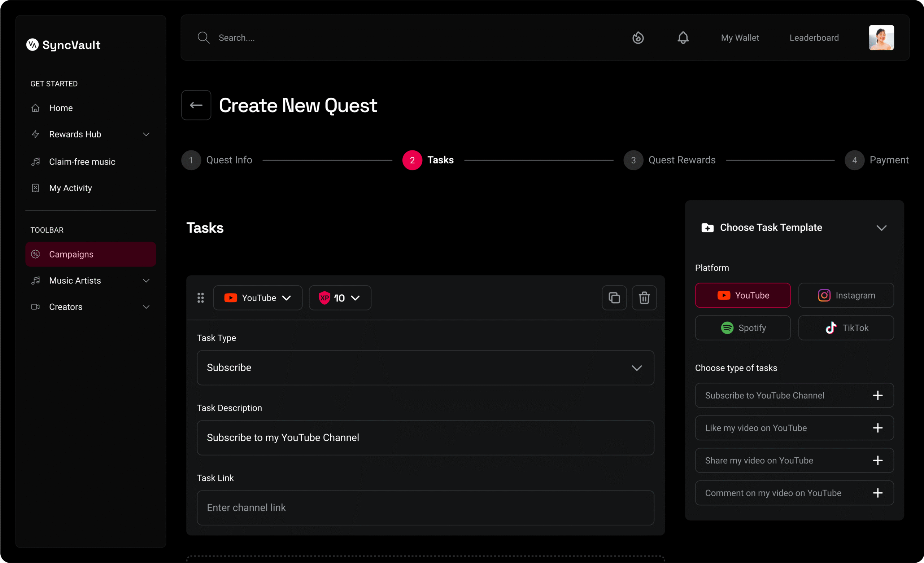The height and width of the screenshot is (563, 924).
Task: Open notifications bell icon
Action: coord(683,38)
